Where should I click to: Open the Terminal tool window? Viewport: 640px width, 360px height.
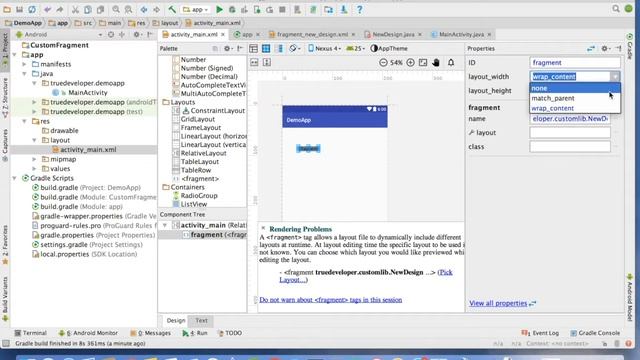[31, 333]
